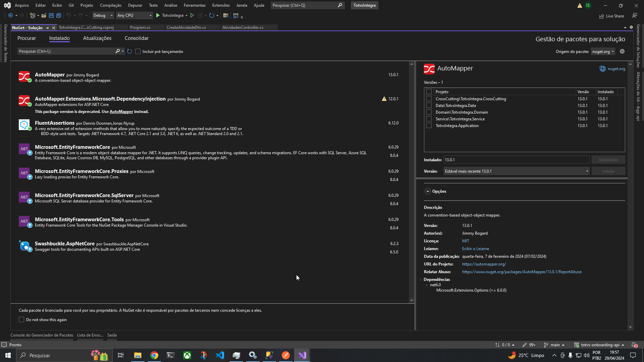644x362 pixels.
Task: Save all files with double floppy icon
Action: (58, 15)
